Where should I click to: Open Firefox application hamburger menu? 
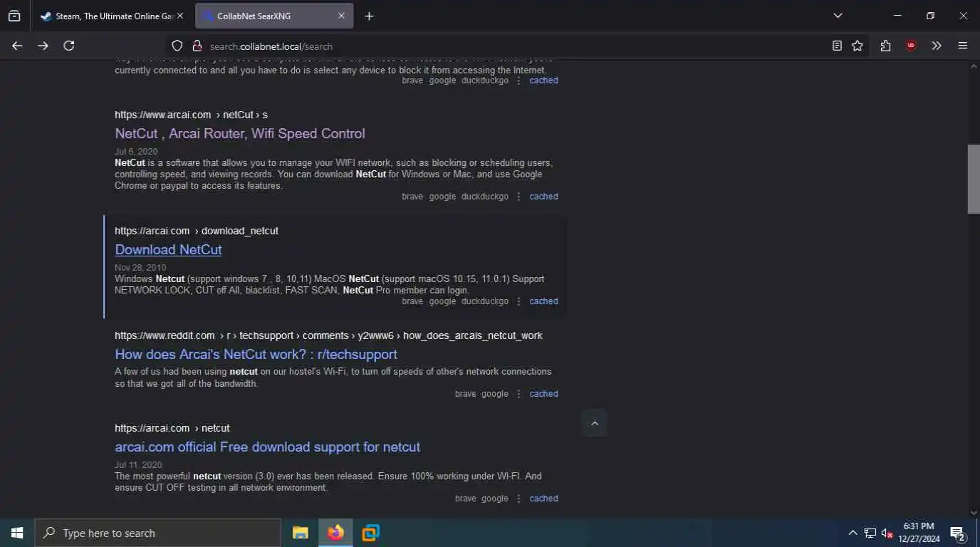963,46
